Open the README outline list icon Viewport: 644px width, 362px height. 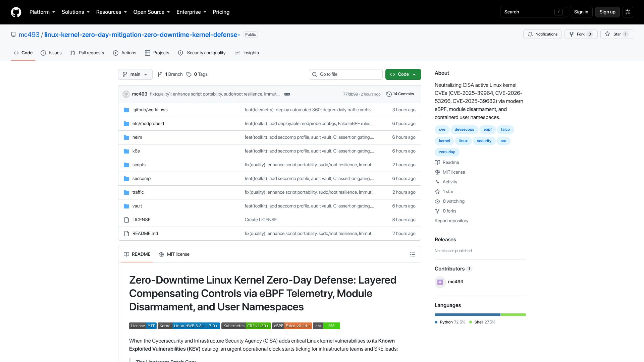click(x=413, y=254)
